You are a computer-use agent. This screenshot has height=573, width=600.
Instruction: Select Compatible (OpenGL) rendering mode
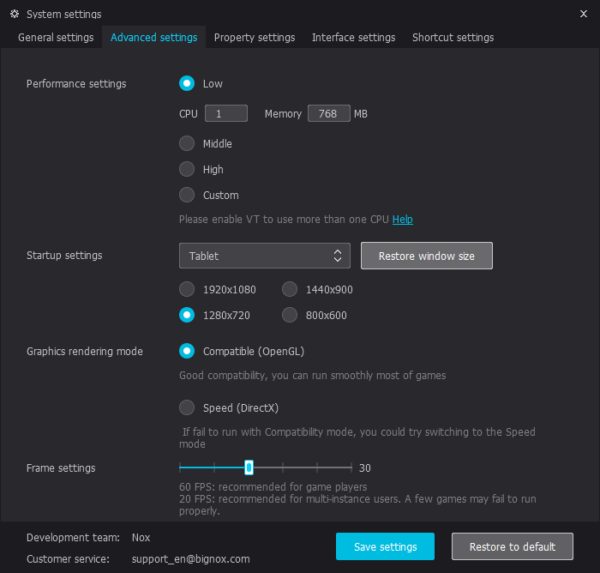(187, 351)
